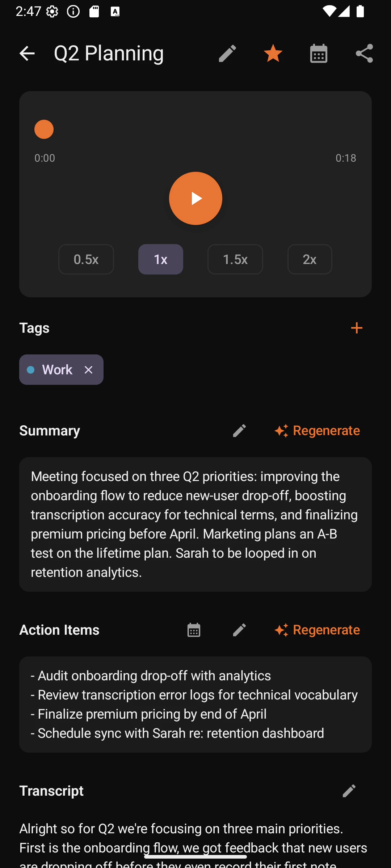Open the calendar icon in top bar
Screen dimensions: 391x868
pos(319,54)
